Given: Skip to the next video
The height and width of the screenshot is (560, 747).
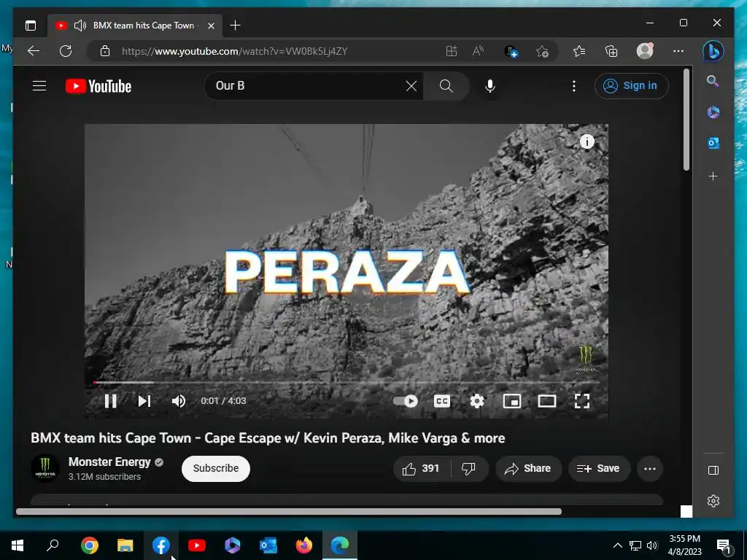Looking at the screenshot, I should tap(144, 401).
